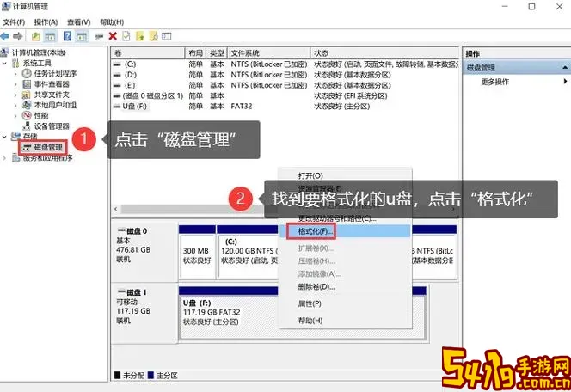Collapse the 存储 tree node
This screenshot has width=571, height=392.
coord(4,137)
